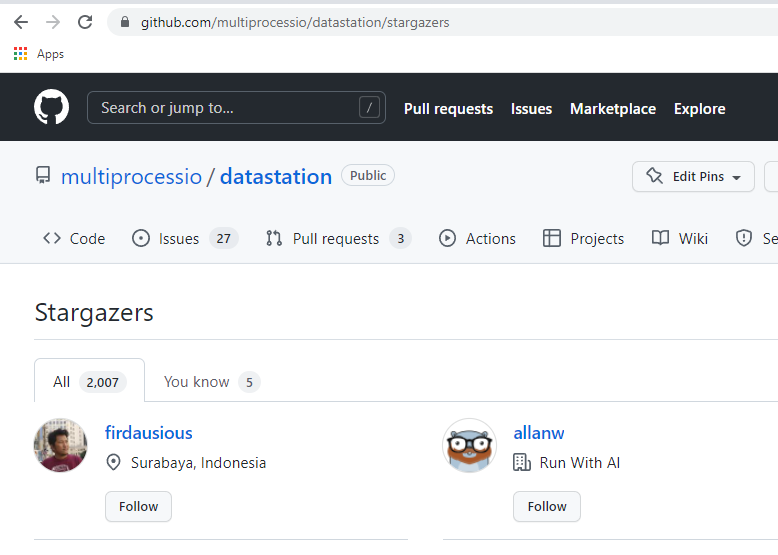Open firdausious username link
Viewport: 778px width, 555px height.
(149, 433)
